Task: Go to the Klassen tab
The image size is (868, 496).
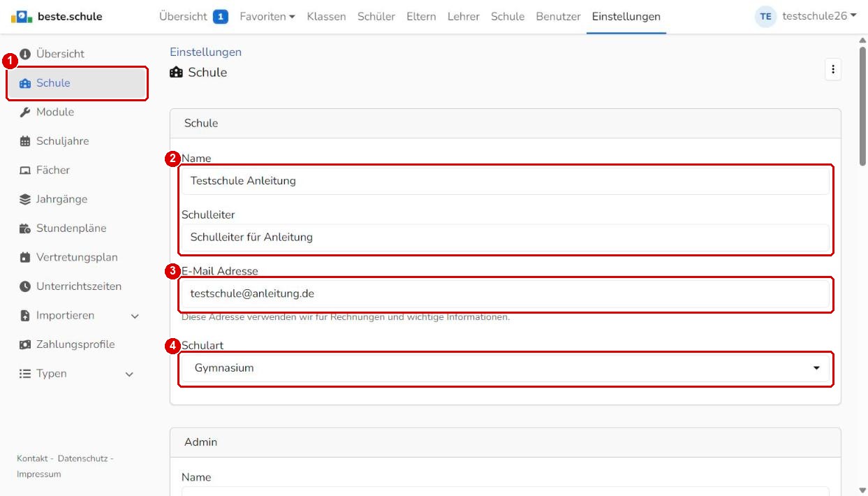Action: pyautogui.click(x=326, y=17)
